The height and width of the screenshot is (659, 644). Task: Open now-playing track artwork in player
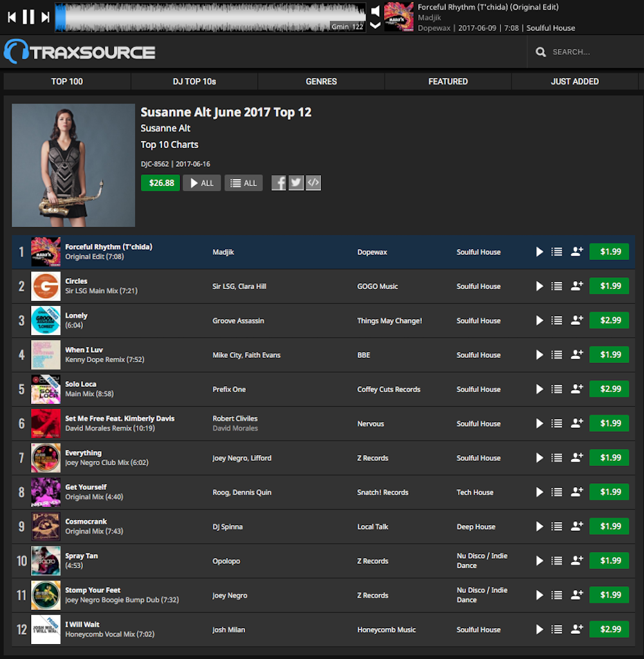pos(399,17)
